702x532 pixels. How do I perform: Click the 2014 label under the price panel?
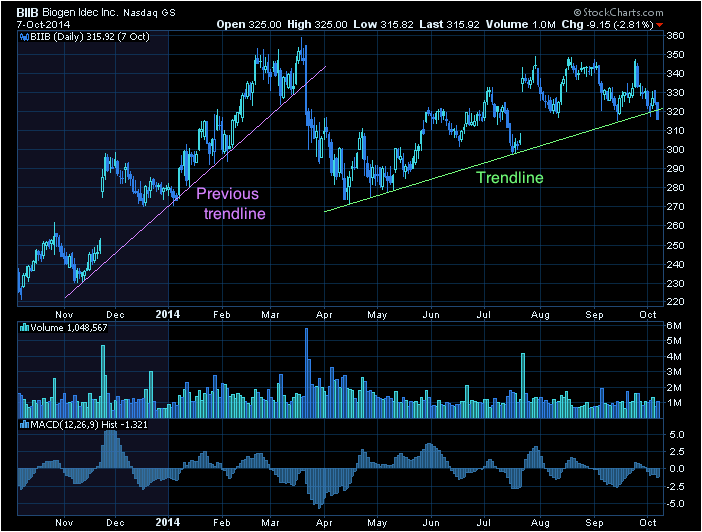point(168,314)
